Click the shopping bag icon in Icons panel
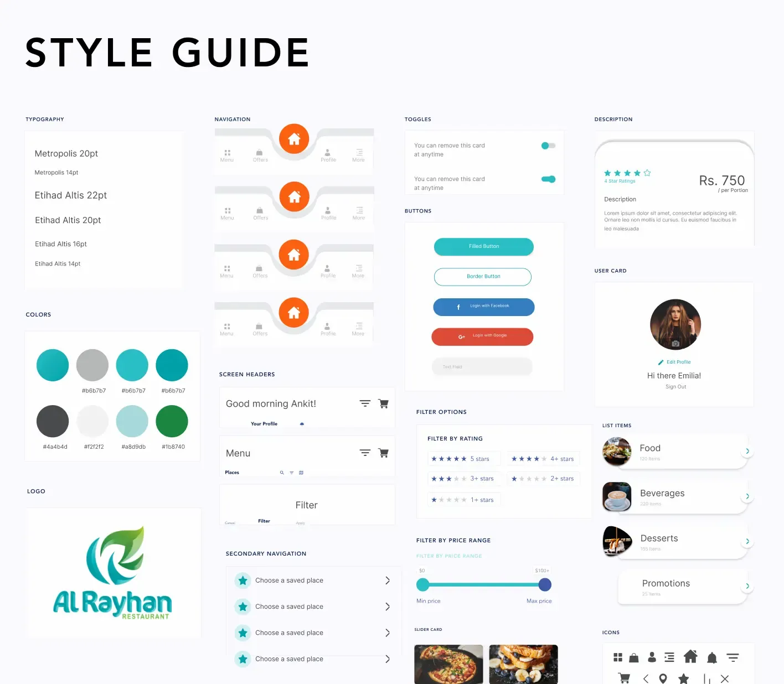The width and height of the screenshot is (784, 684). pos(634,657)
